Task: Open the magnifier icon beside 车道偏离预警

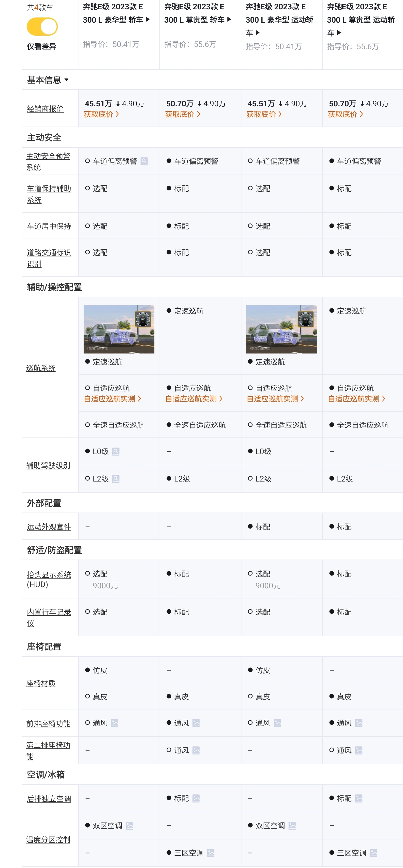Action: [x=145, y=161]
